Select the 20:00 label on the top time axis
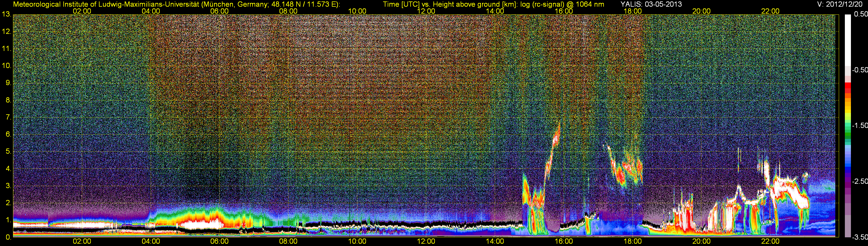This screenshot has width=868, height=246. pos(702,11)
